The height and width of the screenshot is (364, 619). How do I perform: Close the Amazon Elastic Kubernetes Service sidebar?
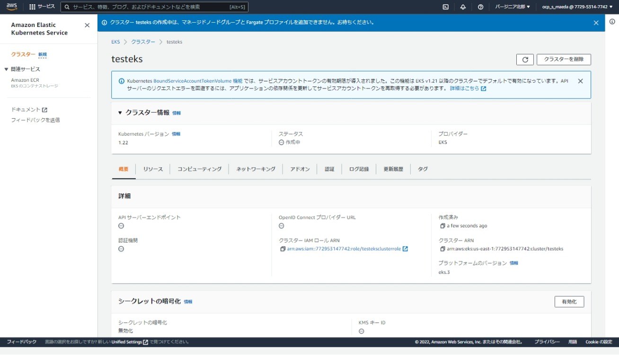coord(87,26)
